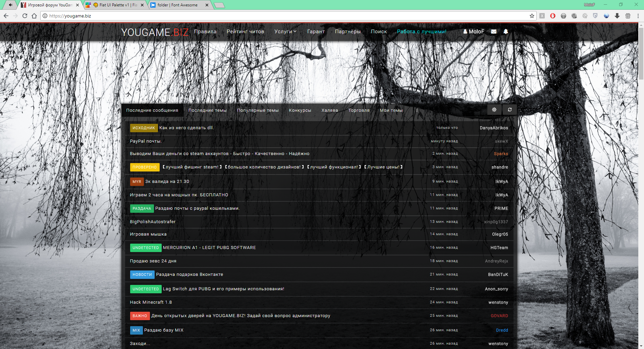Click the pinned tab with the speaker icon
644x349 pixels.
pos(10,5)
